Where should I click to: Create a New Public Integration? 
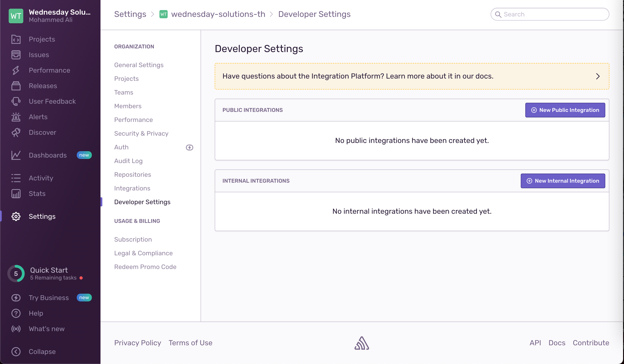pyautogui.click(x=565, y=110)
